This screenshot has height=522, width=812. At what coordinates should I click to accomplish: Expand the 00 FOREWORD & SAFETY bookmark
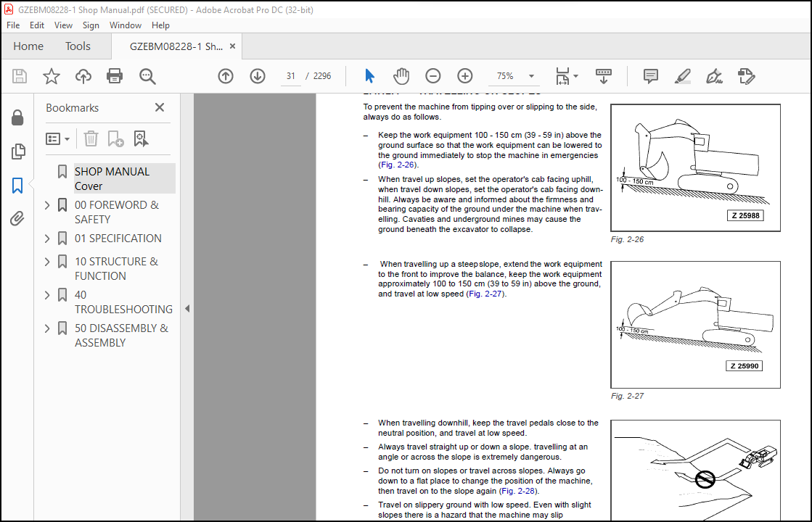47,205
